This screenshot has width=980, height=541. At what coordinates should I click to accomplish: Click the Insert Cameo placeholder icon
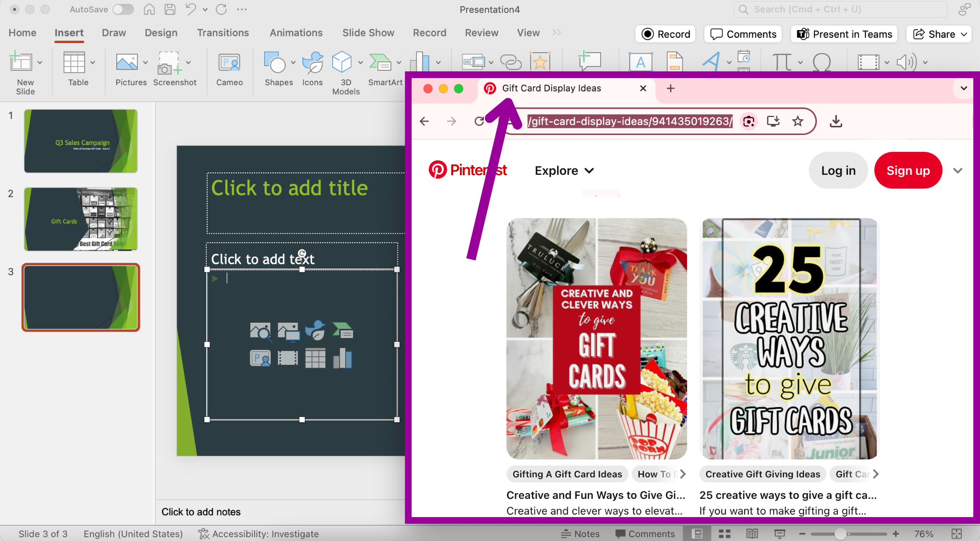260,359
